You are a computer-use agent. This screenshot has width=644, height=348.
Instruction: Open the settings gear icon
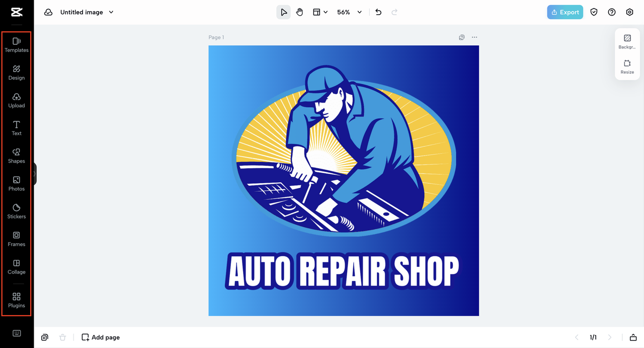629,12
